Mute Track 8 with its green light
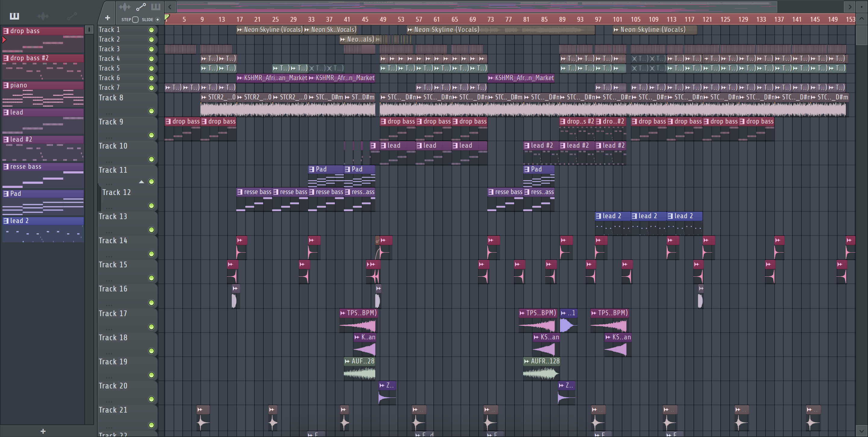This screenshot has height=437, width=868. point(152,111)
